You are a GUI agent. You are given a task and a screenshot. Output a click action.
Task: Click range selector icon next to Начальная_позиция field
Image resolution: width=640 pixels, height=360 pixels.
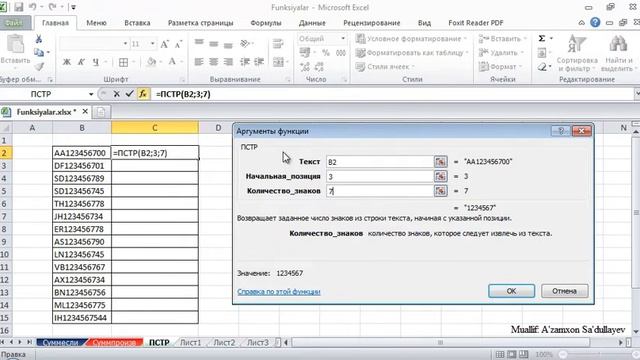pos(440,176)
